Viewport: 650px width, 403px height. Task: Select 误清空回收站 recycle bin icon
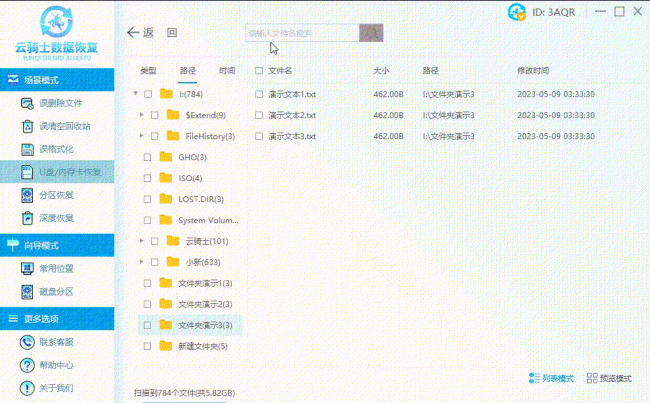coord(27,126)
